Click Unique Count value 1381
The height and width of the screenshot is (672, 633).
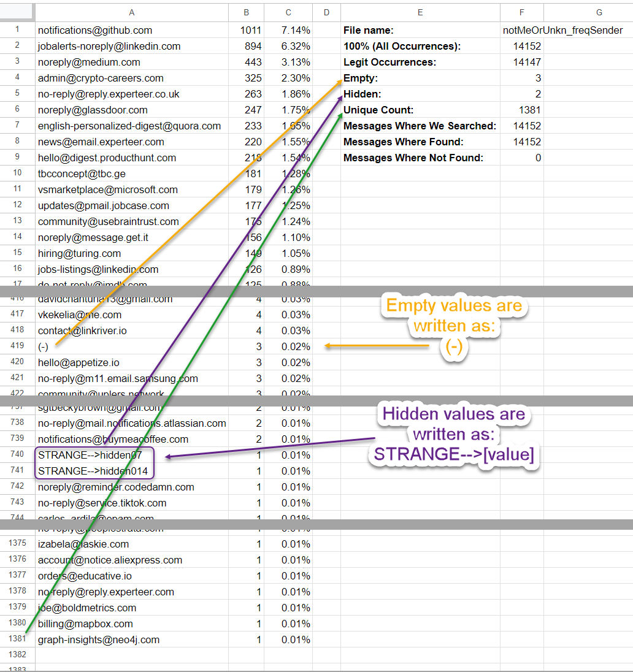(521, 110)
